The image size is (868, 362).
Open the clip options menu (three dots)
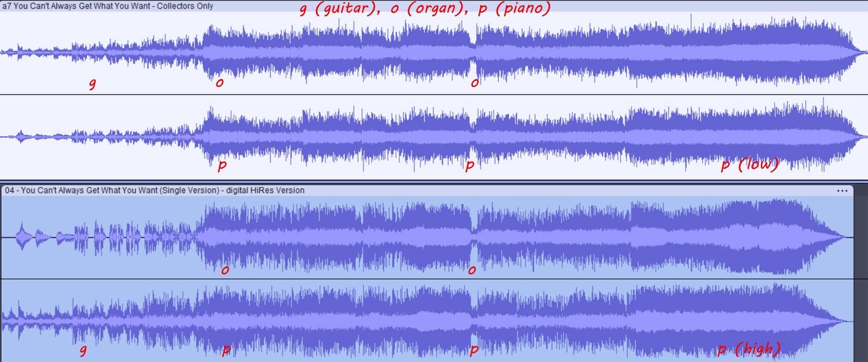(x=842, y=190)
